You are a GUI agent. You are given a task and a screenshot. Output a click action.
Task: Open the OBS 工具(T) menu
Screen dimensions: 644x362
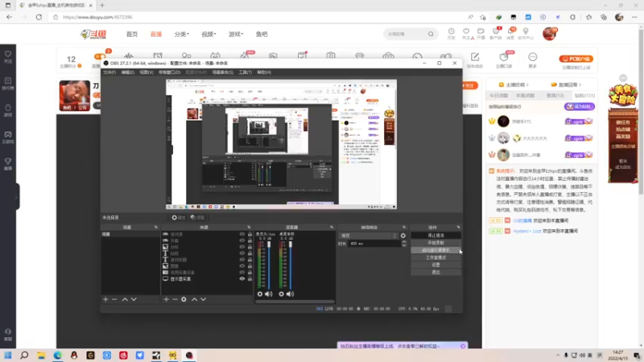point(246,72)
